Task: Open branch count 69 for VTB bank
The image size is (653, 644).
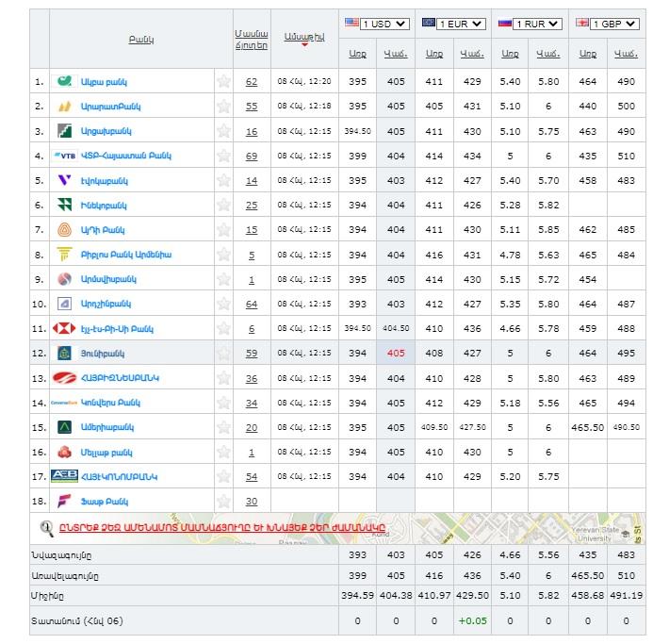Action: [252, 156]
